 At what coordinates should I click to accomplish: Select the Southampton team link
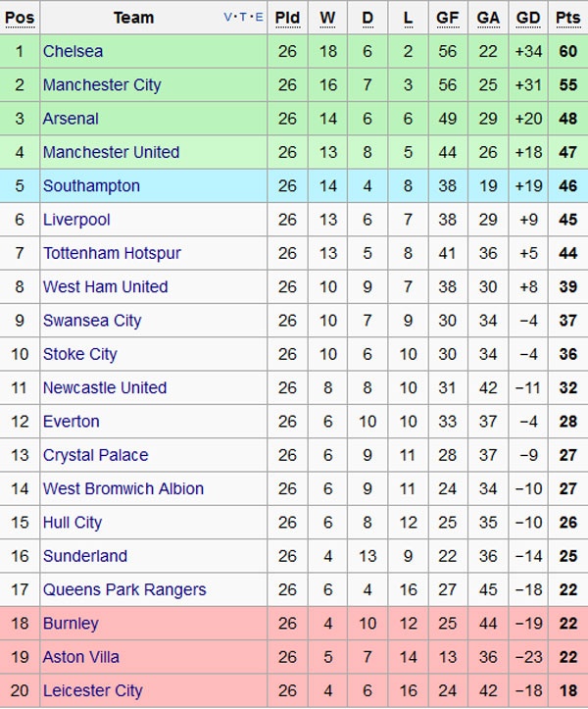[x=91, y=186]
